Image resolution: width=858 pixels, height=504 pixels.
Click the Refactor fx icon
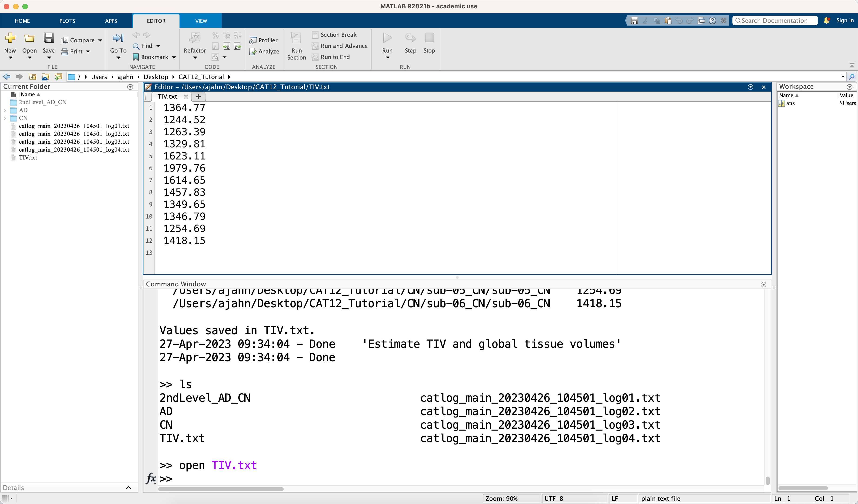point(194,38)
